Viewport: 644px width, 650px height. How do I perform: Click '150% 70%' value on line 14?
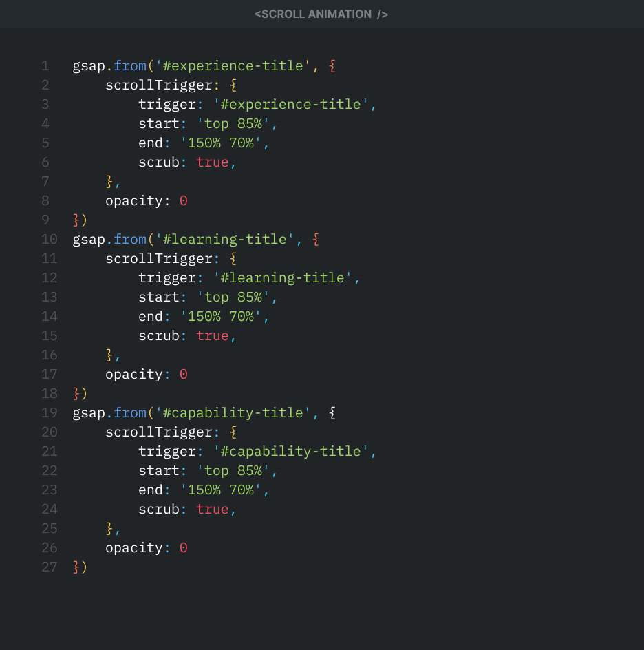tap(220, 317)
